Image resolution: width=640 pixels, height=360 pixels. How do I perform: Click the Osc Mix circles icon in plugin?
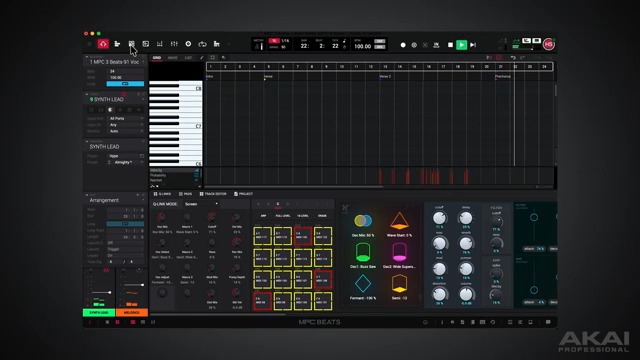363,221
